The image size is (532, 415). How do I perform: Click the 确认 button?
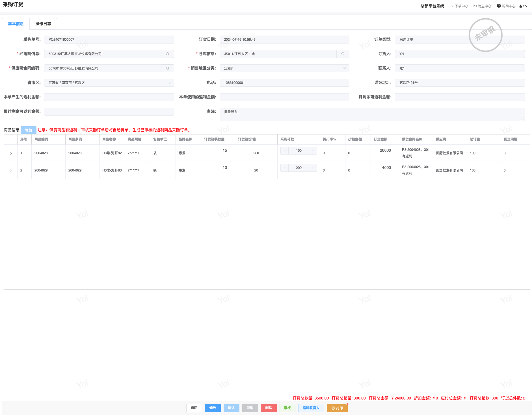(232, 408)
